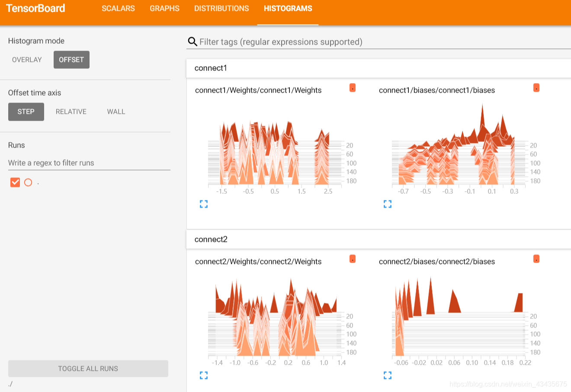Expand the connect1/biases histogram to full size
Image resolution: width=571 pixels, height=392 pixels.
coord(388,204)
